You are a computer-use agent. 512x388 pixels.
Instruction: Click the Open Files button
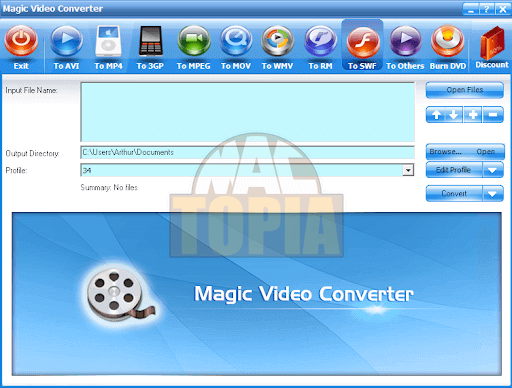coord(465,90)
